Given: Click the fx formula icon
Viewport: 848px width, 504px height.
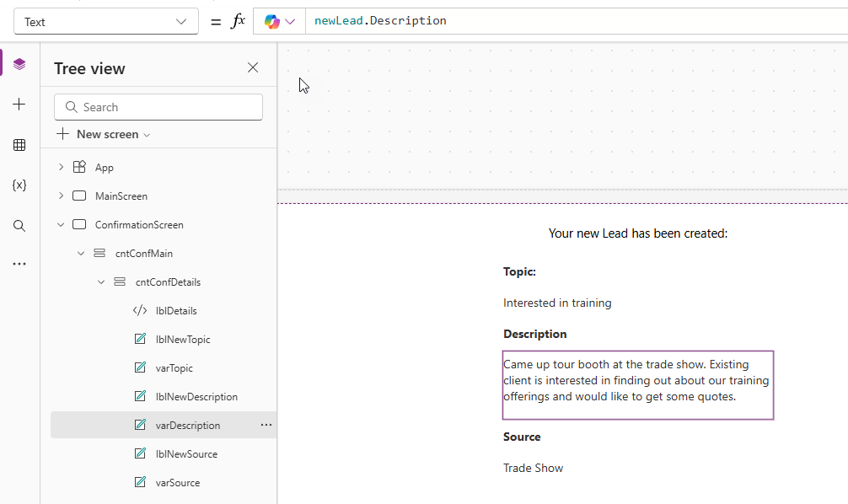Looking at the screenshot, I should pos(238,21).
